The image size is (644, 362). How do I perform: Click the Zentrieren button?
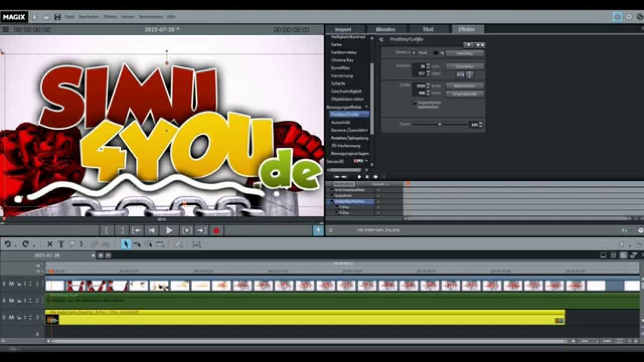coord(464,66)
